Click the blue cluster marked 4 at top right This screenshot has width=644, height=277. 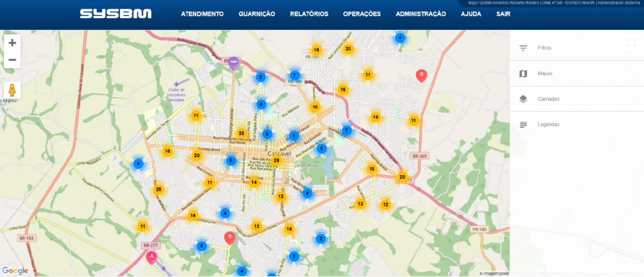coord(400,37)
